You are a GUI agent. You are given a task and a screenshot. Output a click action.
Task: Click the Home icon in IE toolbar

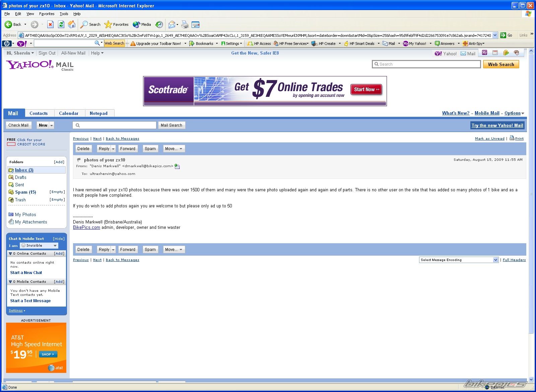coord(72,24)
